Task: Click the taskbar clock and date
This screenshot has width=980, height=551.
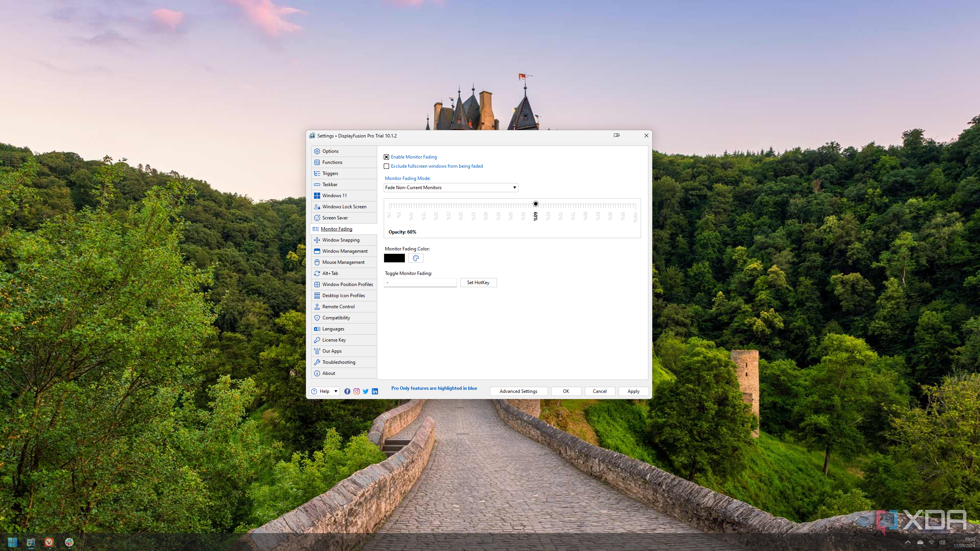Action: (964, 542)
